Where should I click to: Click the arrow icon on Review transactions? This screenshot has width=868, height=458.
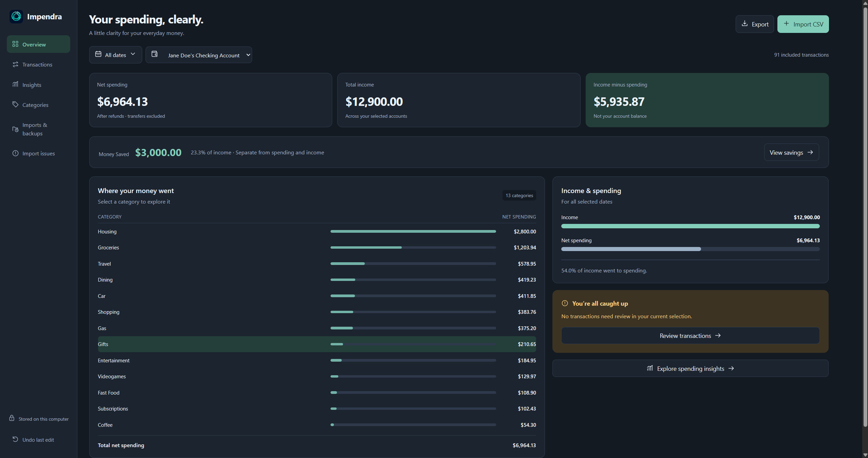pyautogui.click(x=718, y=336)
